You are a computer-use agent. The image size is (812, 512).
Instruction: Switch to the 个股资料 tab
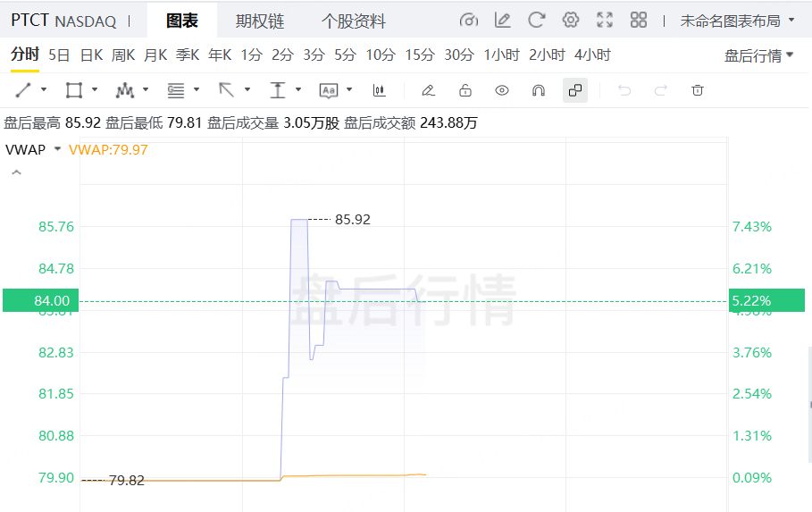coord(354,21)
